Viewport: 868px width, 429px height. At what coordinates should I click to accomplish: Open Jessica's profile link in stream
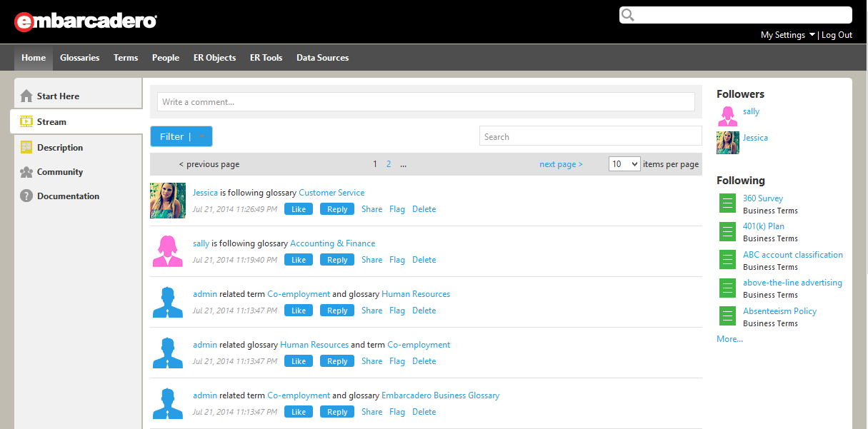point(205,193)
